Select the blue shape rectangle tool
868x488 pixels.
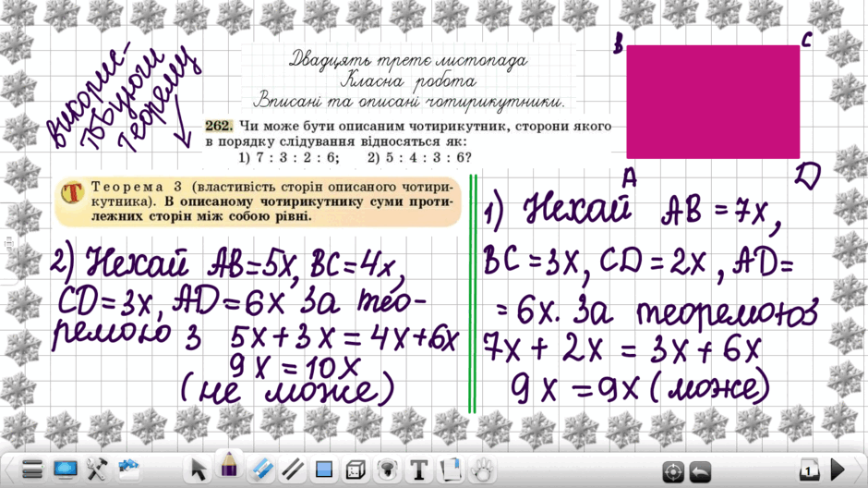pyautogui.click(x=324, y=470)
